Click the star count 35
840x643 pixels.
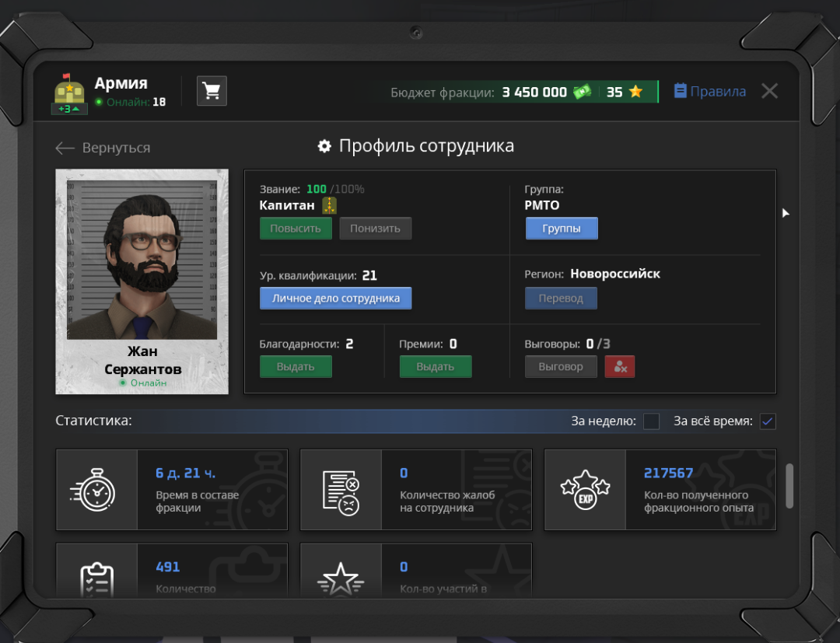pos(614,92)
